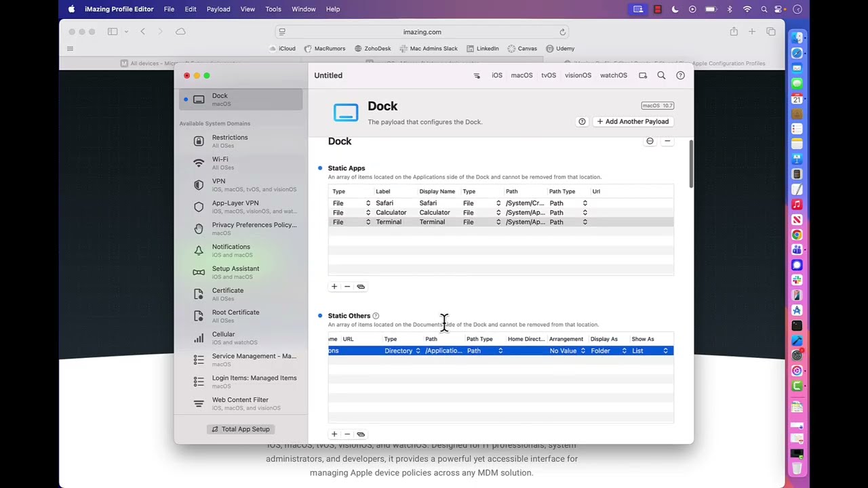Image resolution: width=868 pixels, height=488 pixels.
Task: Add a row to Static Others
Action: (x=334, y=434)
